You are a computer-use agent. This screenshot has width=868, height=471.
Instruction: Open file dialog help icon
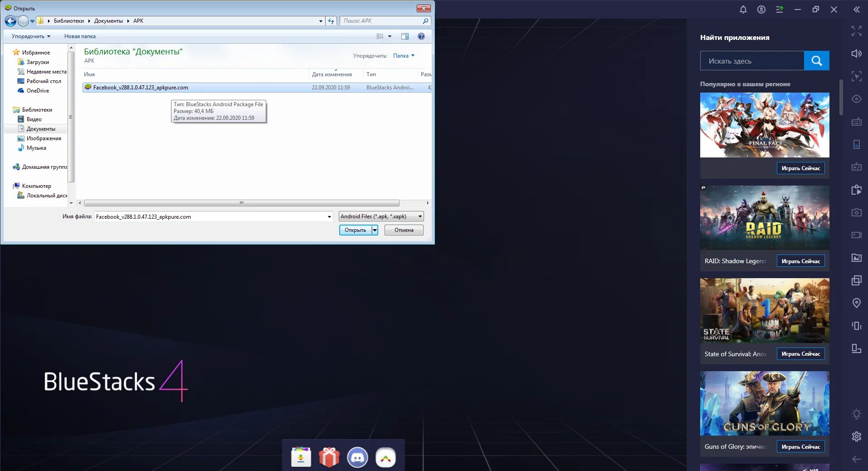click(x=421, y=36)
